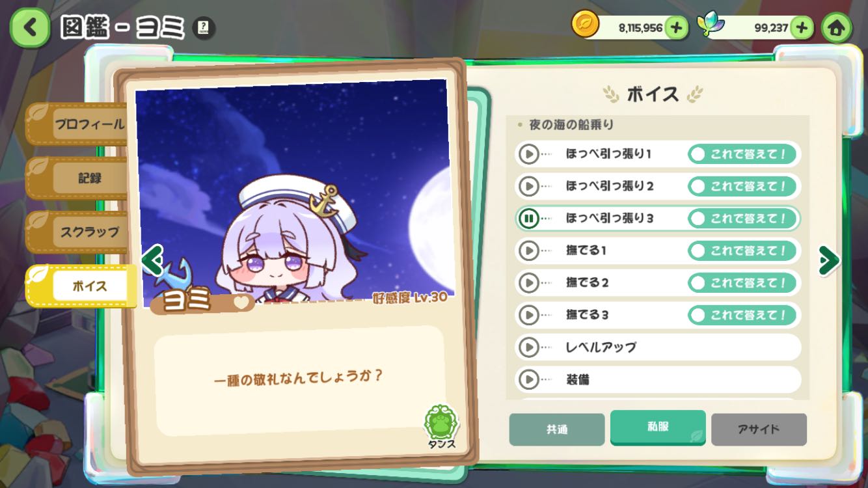Play the レベルアップ voice line
Viewport: 868px width, 488px height.
(529, 347)
